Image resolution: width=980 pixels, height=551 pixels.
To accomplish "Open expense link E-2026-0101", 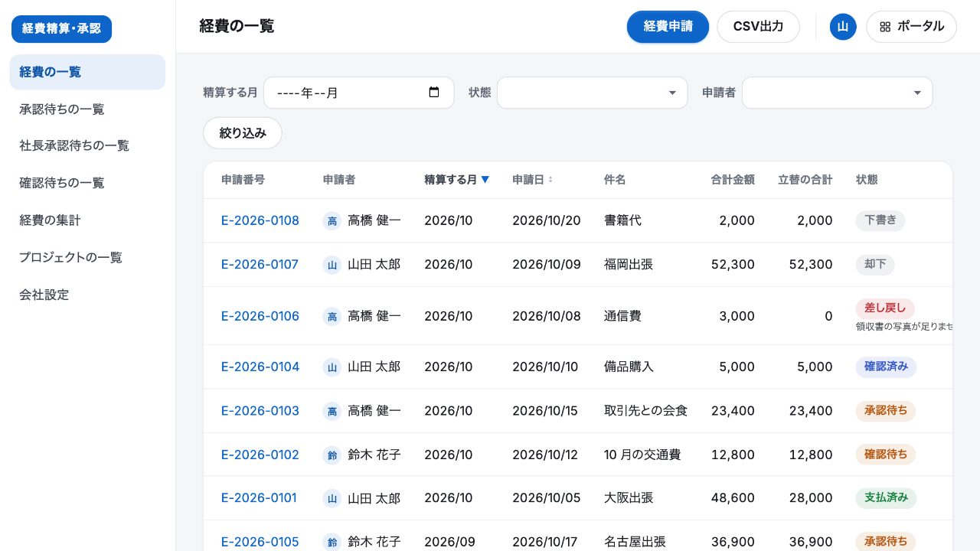I will (x=259, y=498).
